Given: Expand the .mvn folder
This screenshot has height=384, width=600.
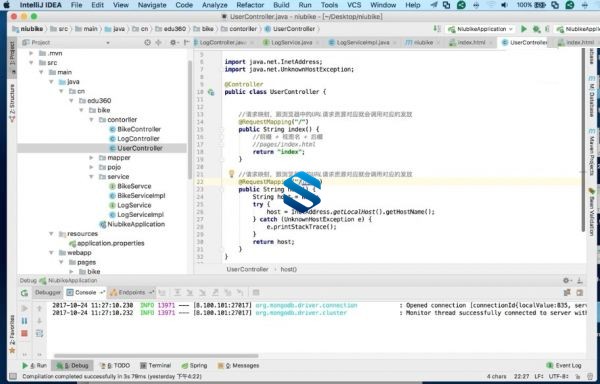Looking at the screenshot, I should 31,54.
